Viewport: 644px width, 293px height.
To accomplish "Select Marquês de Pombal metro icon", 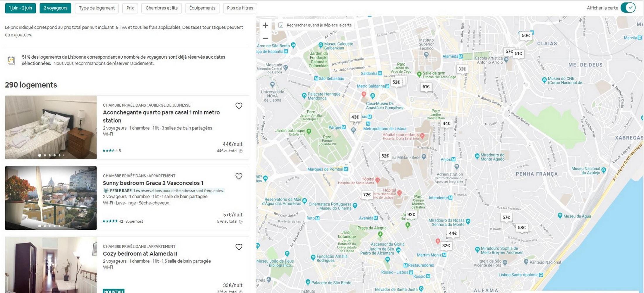I will coord(346,169).
